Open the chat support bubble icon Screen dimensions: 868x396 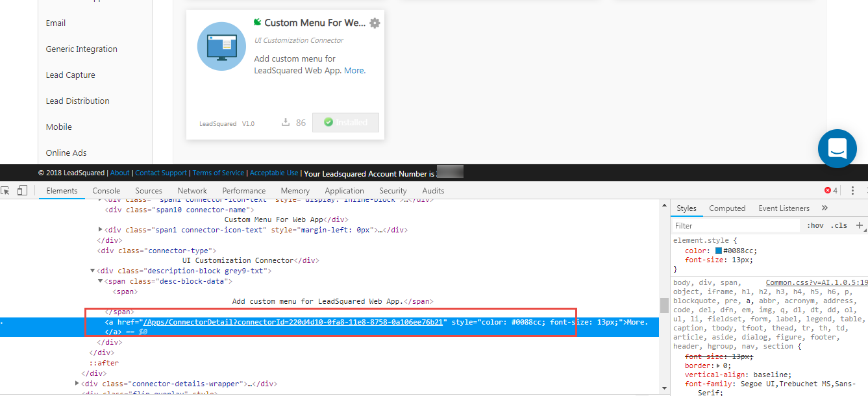pyautogui.click(x=837, y=149)
